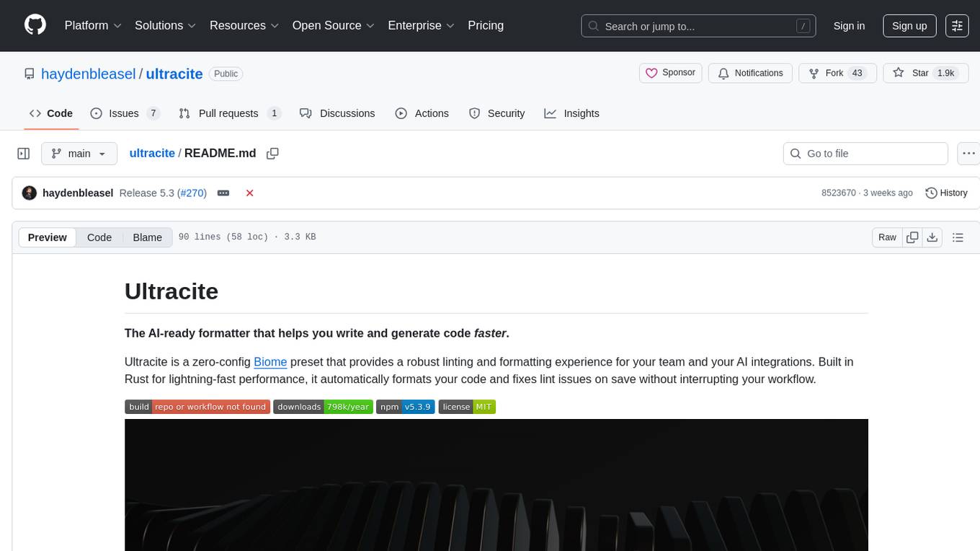Open the Biome link in the README
Image resolution: width=980 pixels, height=551 pixels.
click(270, 362)
